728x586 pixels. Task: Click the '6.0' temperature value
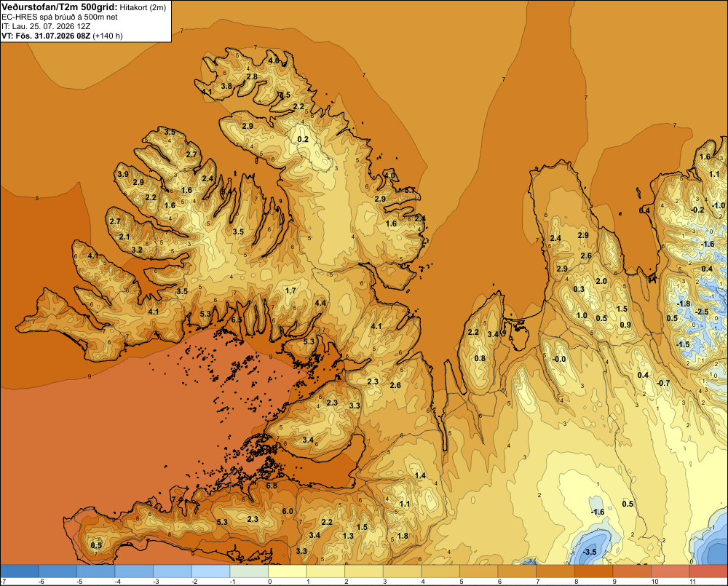(288, 511)
